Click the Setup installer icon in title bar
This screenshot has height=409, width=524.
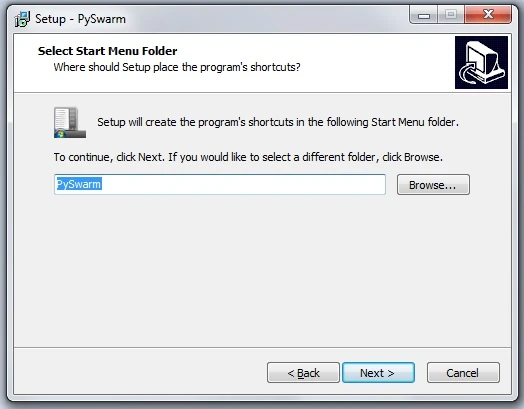click(22, 19)
